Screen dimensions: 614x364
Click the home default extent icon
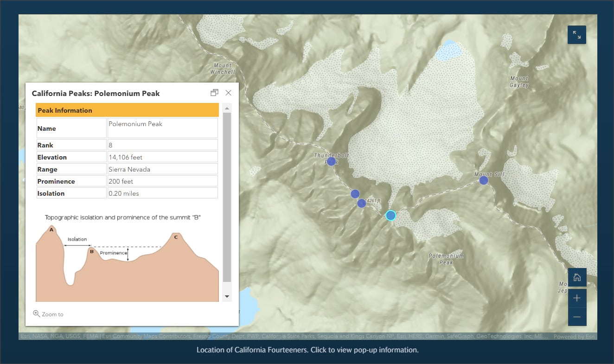coord(577,278)
